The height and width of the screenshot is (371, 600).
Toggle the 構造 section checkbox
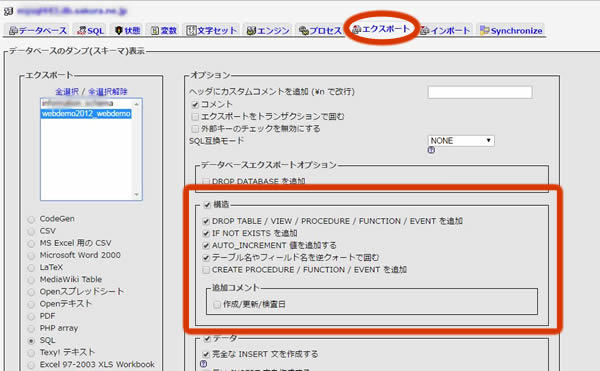click(x=207, y=205)
